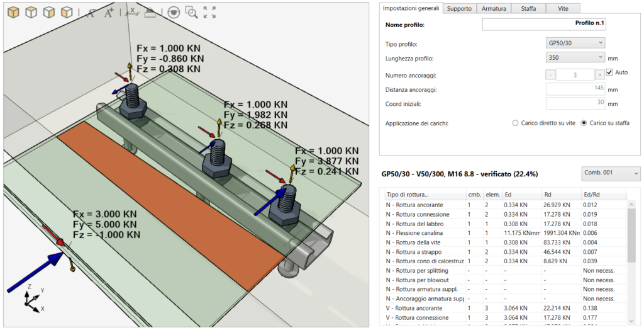Click the 0.177 Ed/Rd value
Image resolution: width=644 pixels, height=330 pixels.
(590, 317)
